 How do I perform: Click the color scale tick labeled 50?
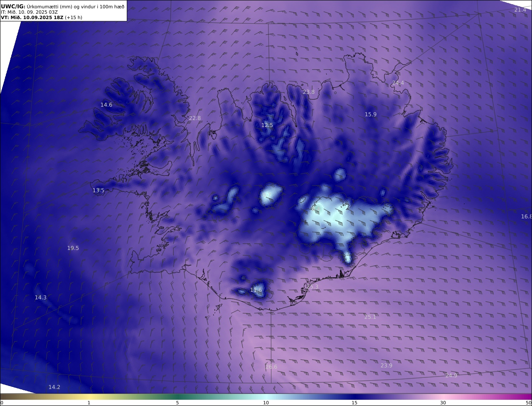[x=529, y=403]
